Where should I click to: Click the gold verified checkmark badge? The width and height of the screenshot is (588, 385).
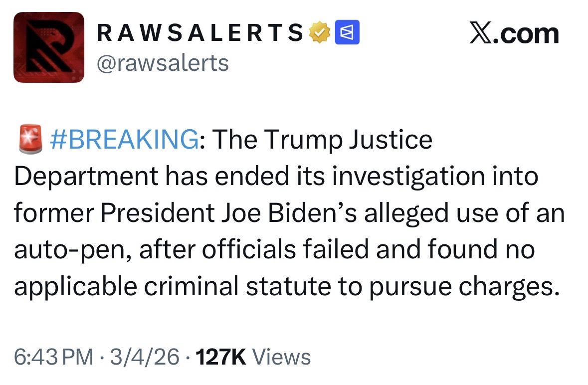(x=321, y=33)
